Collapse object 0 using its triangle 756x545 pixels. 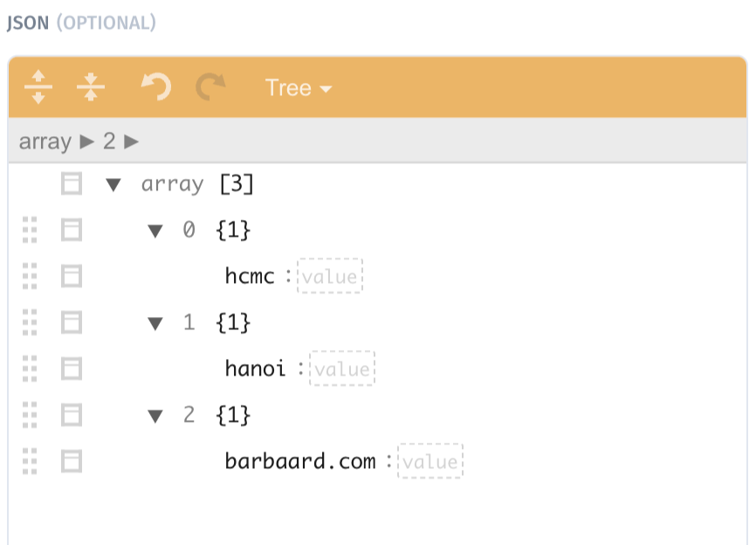point(155,230)
